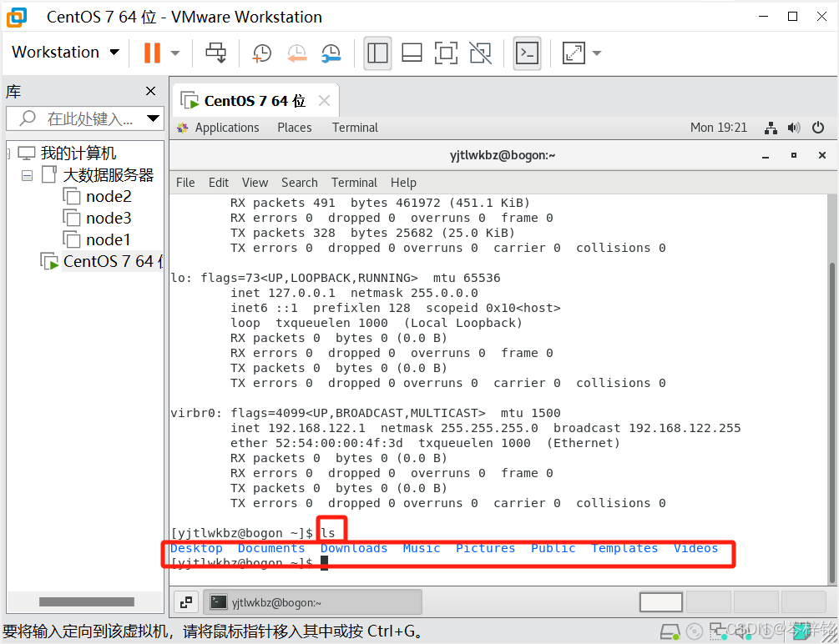Click the virbr0: flags=4099 line
839x644 pixels.
click(x=366, y=414)
